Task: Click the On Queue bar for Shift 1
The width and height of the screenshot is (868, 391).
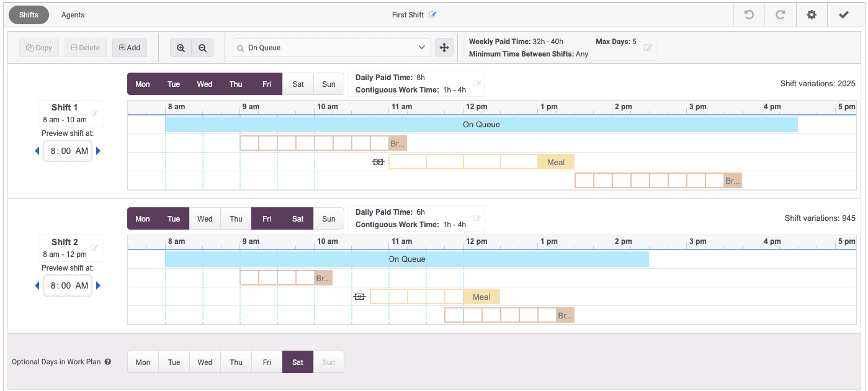Action: pos(481,124)
